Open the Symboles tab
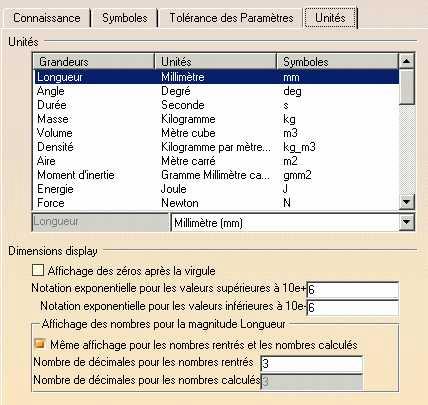Image resolution: width=428 pixels, height=405 pixels. point(125,18)
